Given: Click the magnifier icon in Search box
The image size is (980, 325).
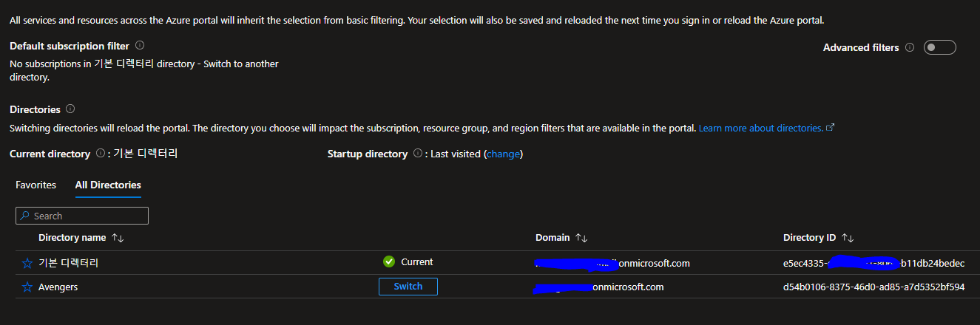Looking at the screenshot, I should click(25, 216).
